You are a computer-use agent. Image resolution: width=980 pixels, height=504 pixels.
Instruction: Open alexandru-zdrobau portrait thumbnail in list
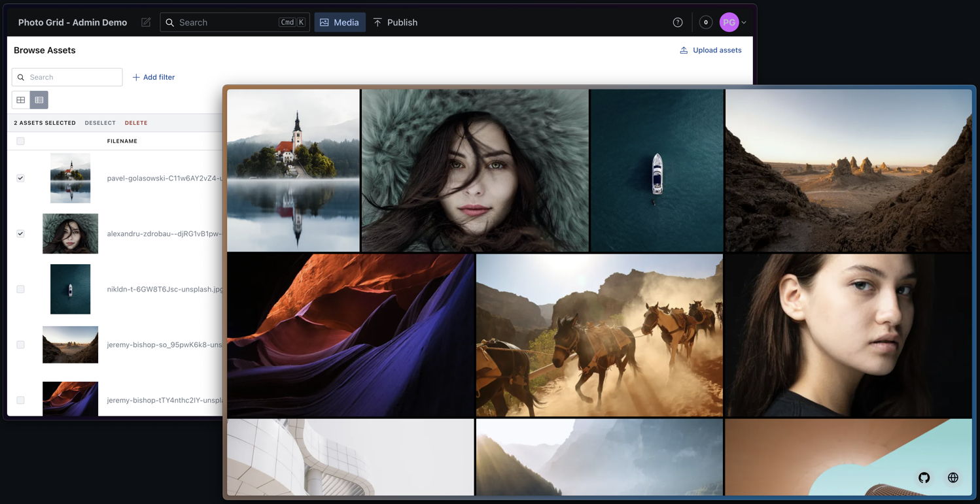click(x=70, y=233)
